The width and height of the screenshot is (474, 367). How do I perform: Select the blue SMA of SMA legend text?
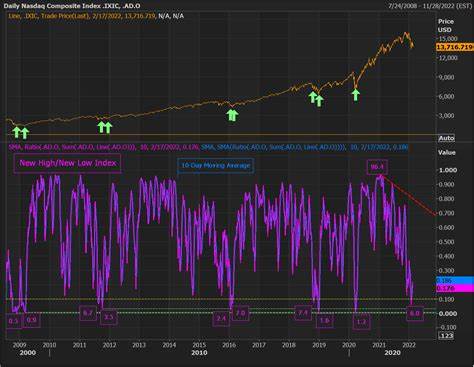305,147
